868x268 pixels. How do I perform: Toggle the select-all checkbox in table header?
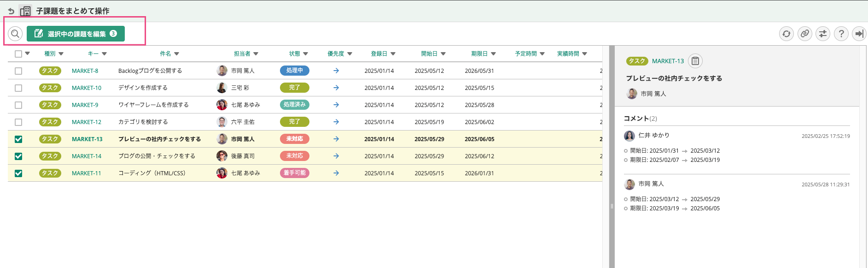[x=18, y=54]
